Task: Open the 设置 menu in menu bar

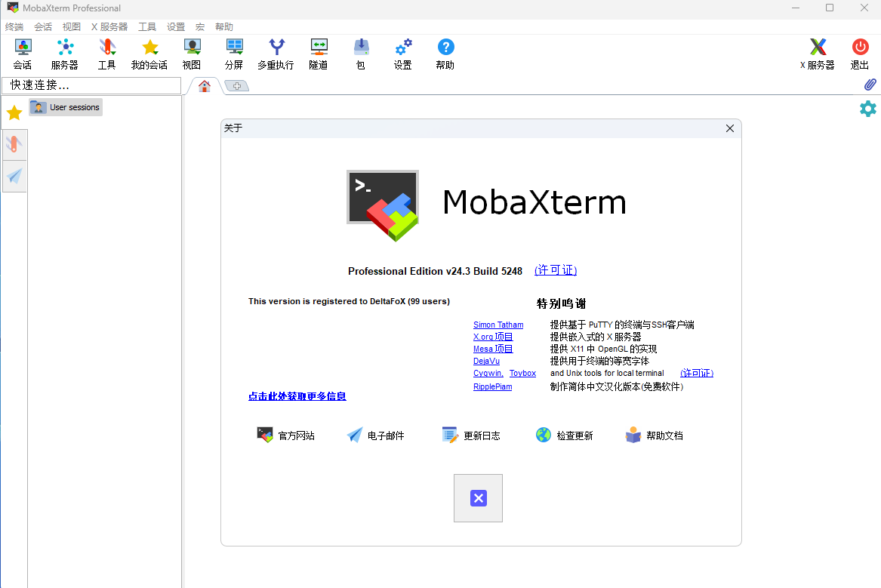Action: click(x=176, y=27)
